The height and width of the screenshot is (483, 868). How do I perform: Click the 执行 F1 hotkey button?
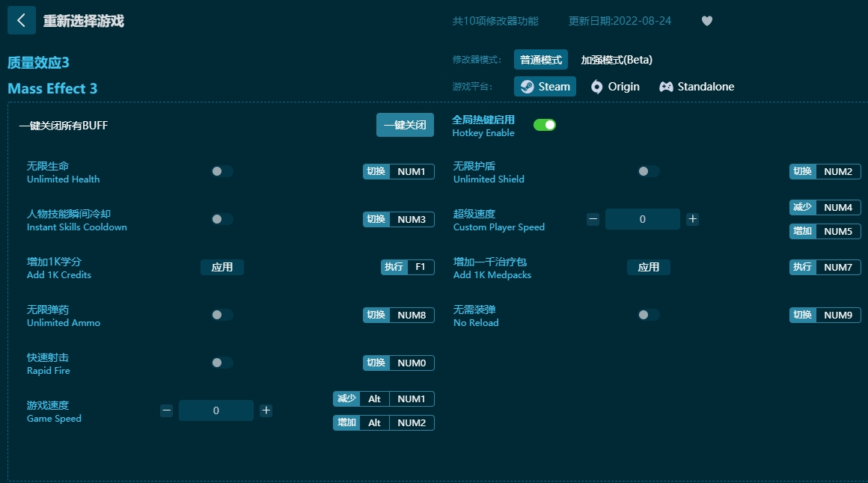[407, 267]
